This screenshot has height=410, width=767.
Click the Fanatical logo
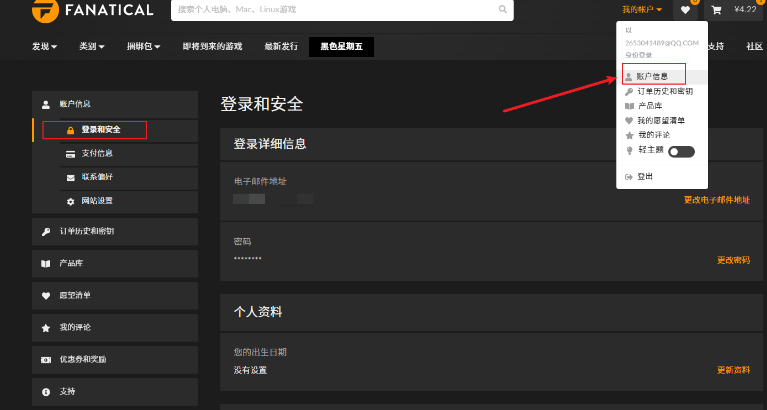point(92,10)
